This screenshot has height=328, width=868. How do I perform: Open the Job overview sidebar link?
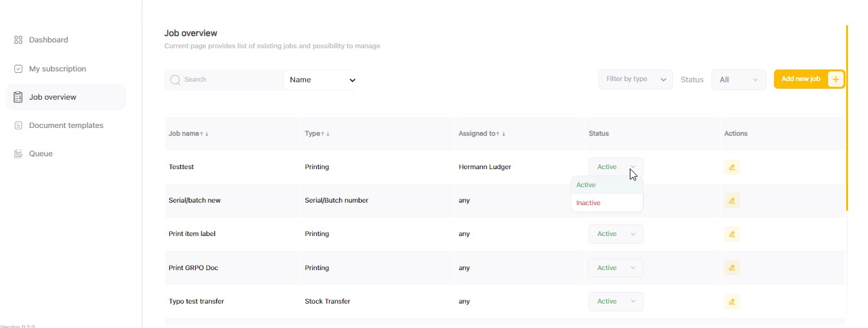click(x=52, y=97)
